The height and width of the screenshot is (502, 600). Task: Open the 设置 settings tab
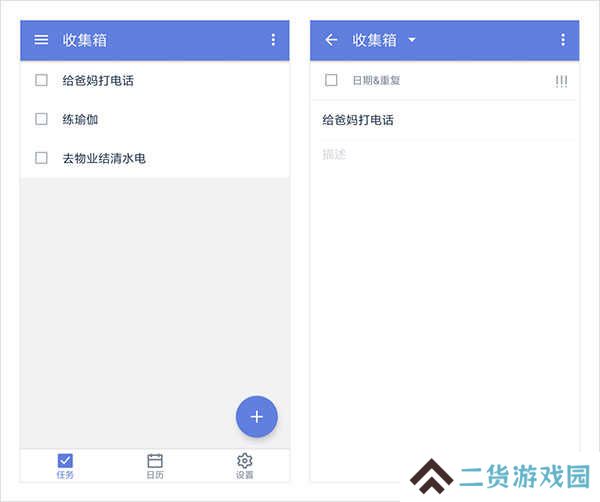coord(245,466)
